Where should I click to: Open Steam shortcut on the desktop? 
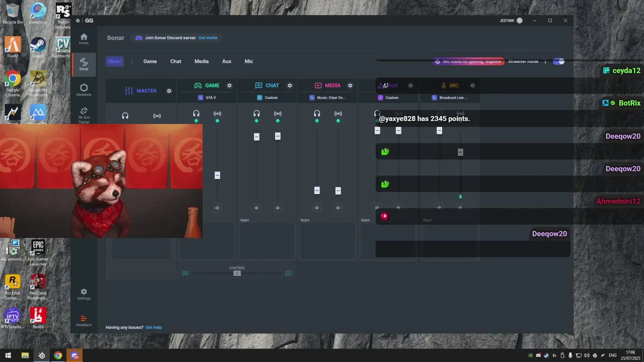38,48
